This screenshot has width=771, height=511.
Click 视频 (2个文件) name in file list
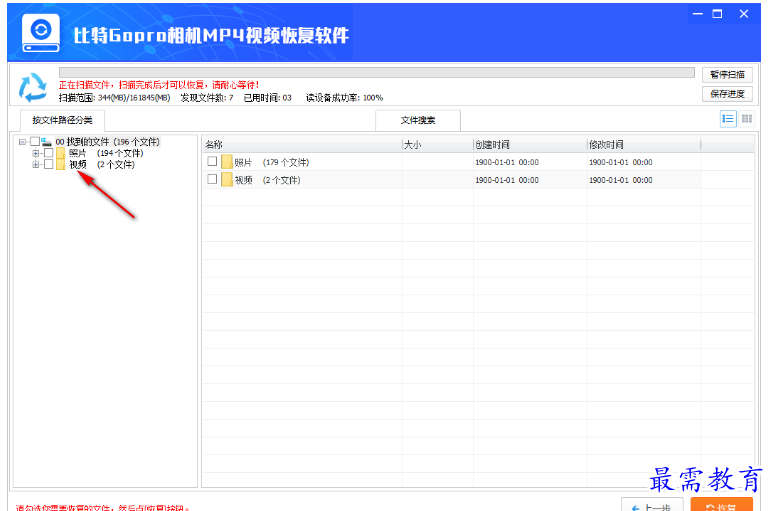pos(267,180)
